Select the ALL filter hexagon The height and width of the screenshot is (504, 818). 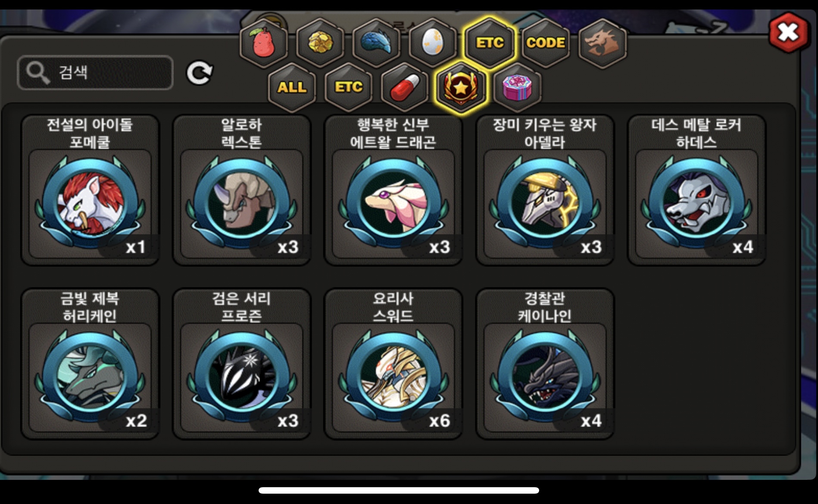click(x=292, y=87)
